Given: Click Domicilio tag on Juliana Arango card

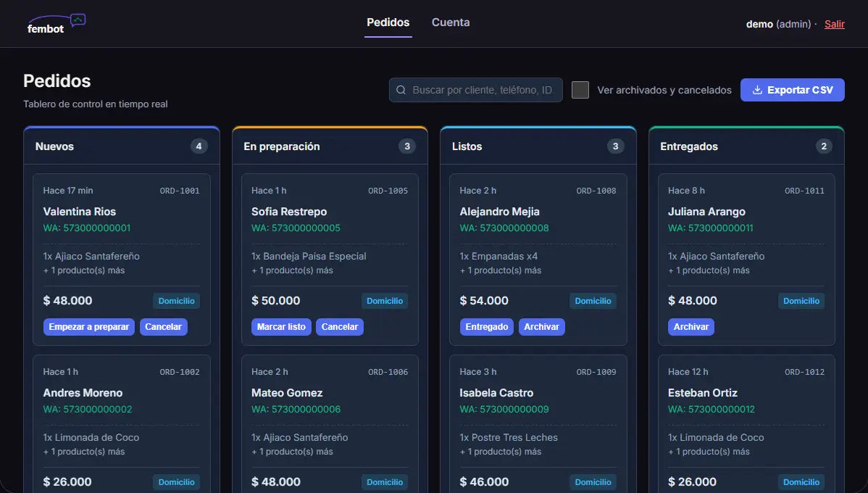Looking at the screenshot, I should tap(801, 301).
